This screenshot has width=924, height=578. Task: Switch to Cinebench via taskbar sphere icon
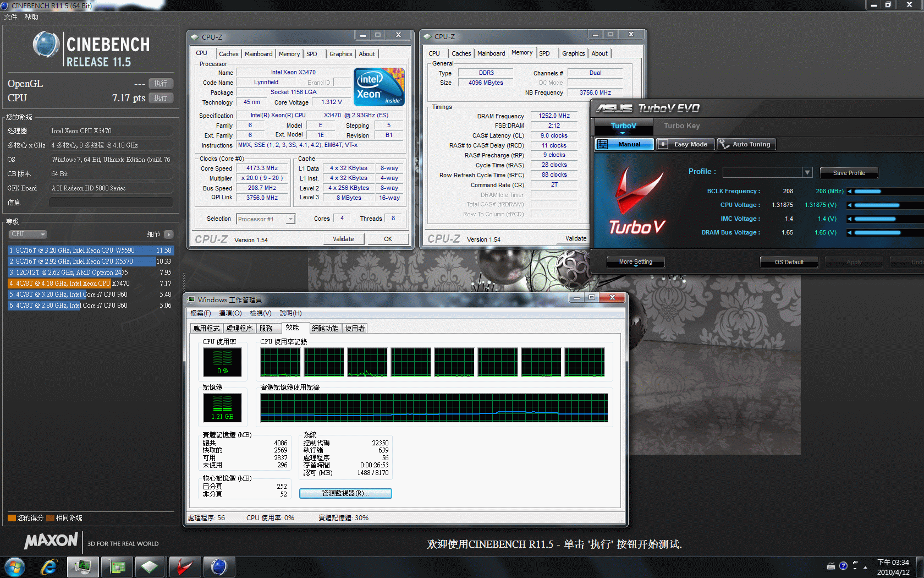point(219,567)
